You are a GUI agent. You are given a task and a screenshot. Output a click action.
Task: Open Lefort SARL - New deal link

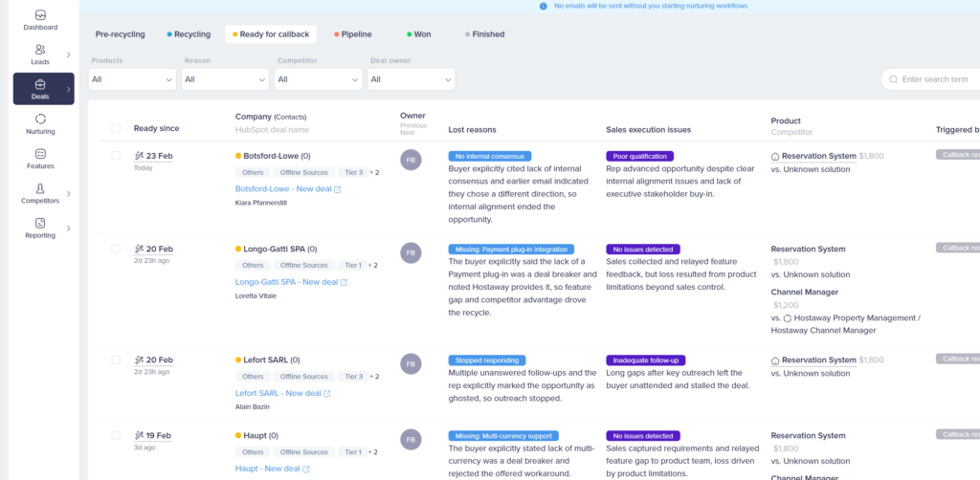click(x=278, y=393)
